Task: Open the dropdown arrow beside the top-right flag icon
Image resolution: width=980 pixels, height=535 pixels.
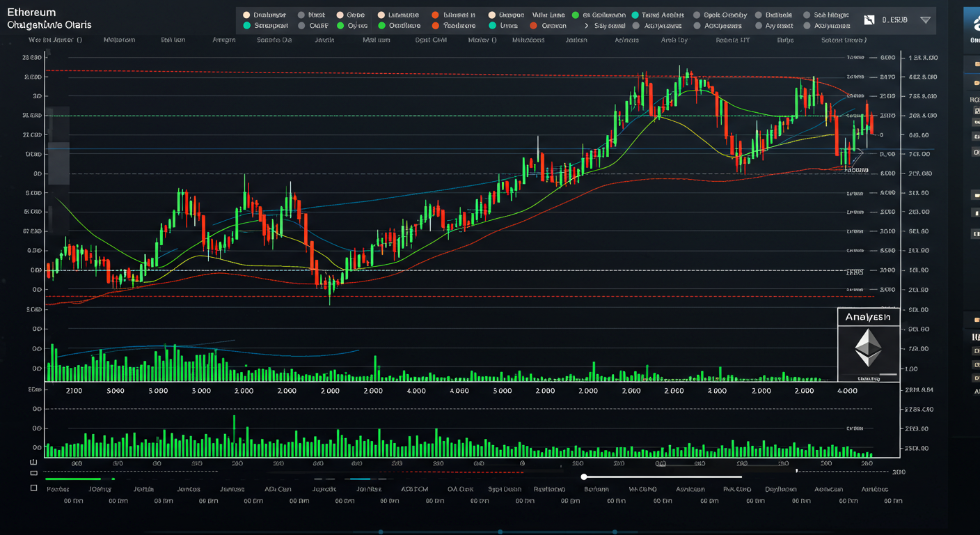Action: click(925, 20)
